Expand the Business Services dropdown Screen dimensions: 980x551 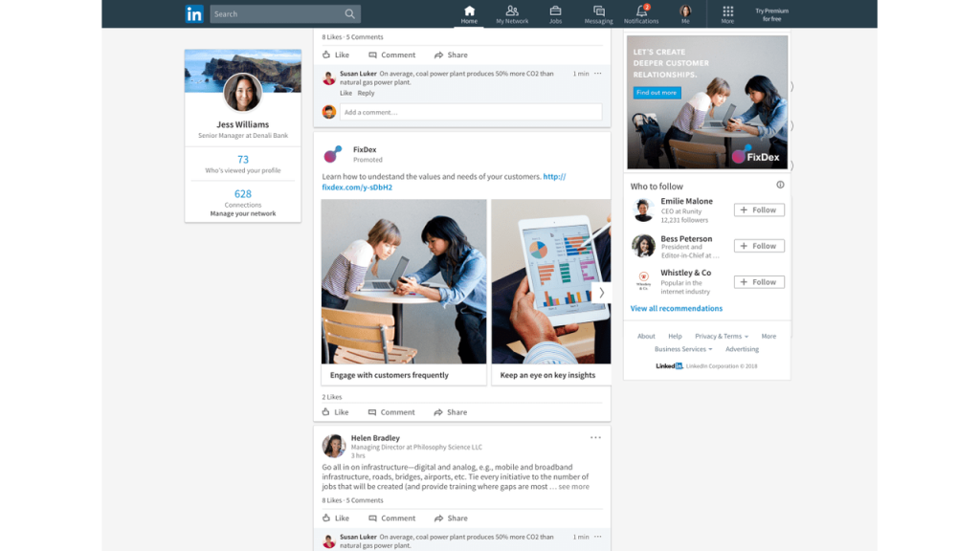(x=683, y=349)
